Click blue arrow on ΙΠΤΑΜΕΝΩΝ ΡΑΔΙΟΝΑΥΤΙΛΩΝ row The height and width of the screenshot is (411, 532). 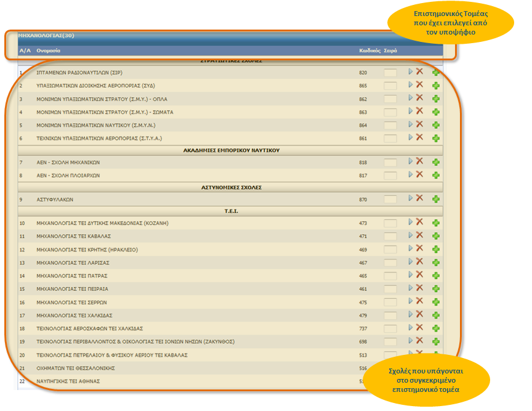[x=411, y=71]
